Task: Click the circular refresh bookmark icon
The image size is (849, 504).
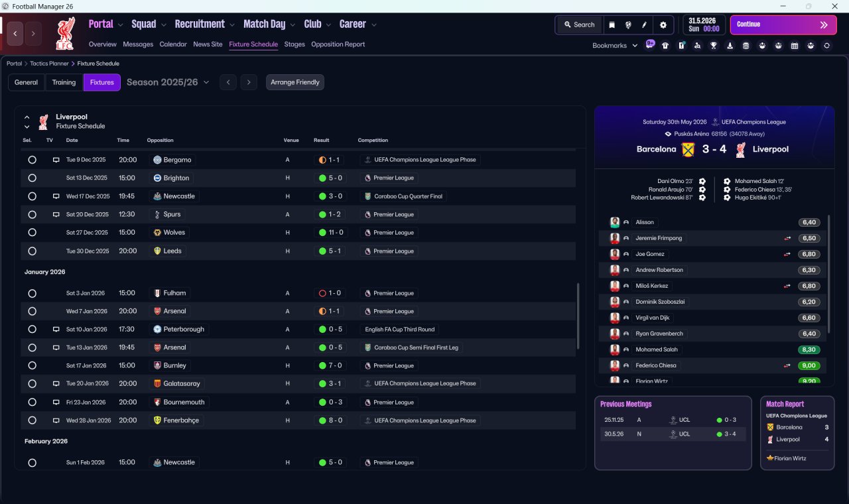Action: coord(826,46)
